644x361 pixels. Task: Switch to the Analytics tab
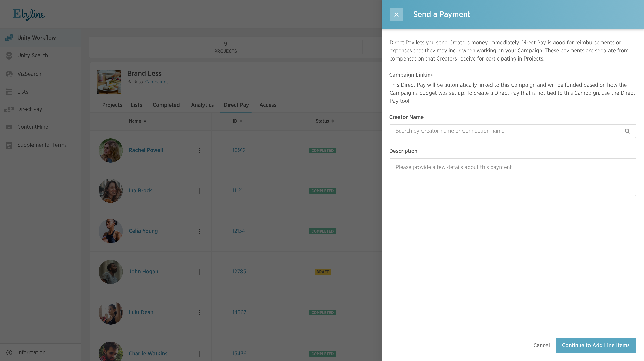202,105
